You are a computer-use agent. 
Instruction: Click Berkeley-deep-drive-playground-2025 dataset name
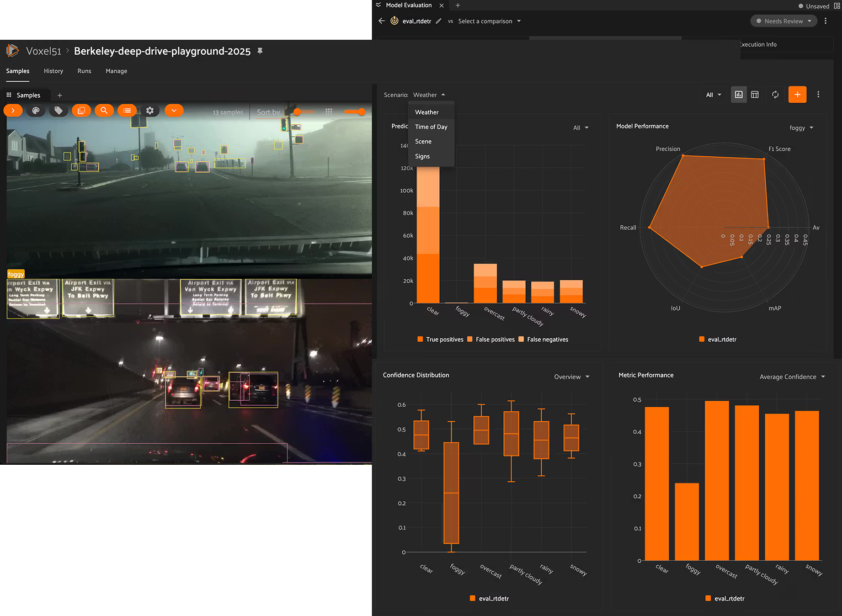pyautogui.click(x=162, y=51)
